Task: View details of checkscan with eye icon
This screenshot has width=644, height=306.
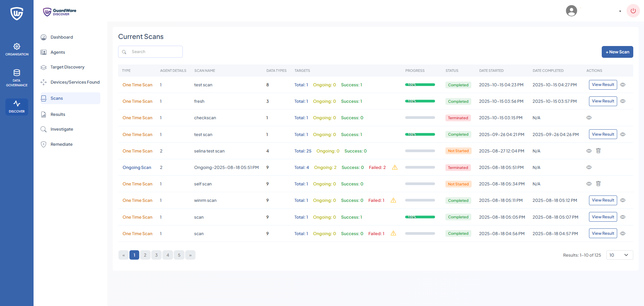Action: 589,118
